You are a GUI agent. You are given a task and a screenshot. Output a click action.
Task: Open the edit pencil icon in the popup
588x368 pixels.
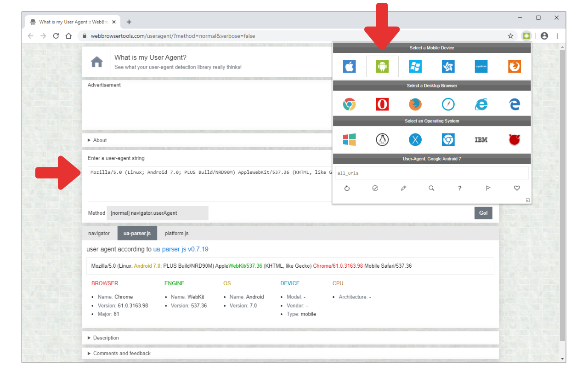(x=403, y=188)
